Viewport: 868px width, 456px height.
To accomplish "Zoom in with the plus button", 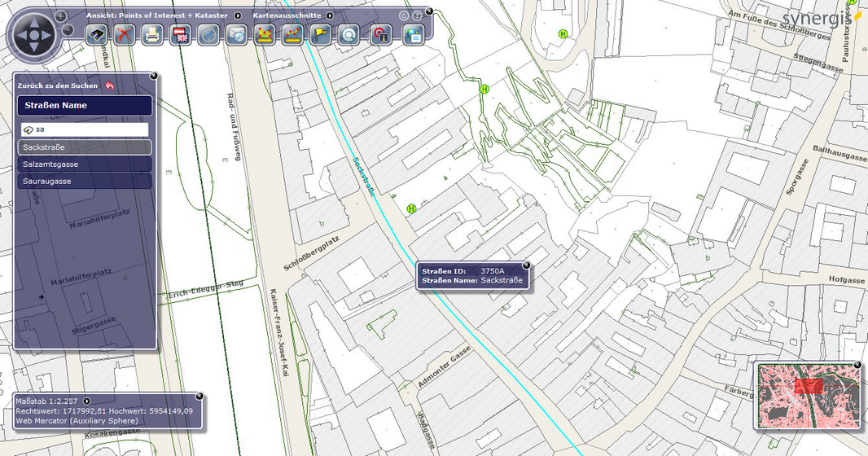I will pyautogui.click(x=61, y=16).
